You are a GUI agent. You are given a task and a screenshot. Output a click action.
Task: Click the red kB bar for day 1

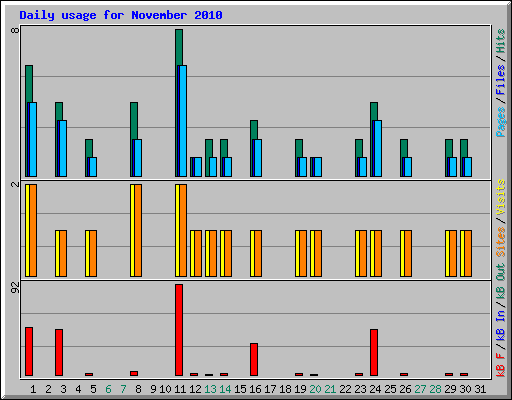click(29, 352)
